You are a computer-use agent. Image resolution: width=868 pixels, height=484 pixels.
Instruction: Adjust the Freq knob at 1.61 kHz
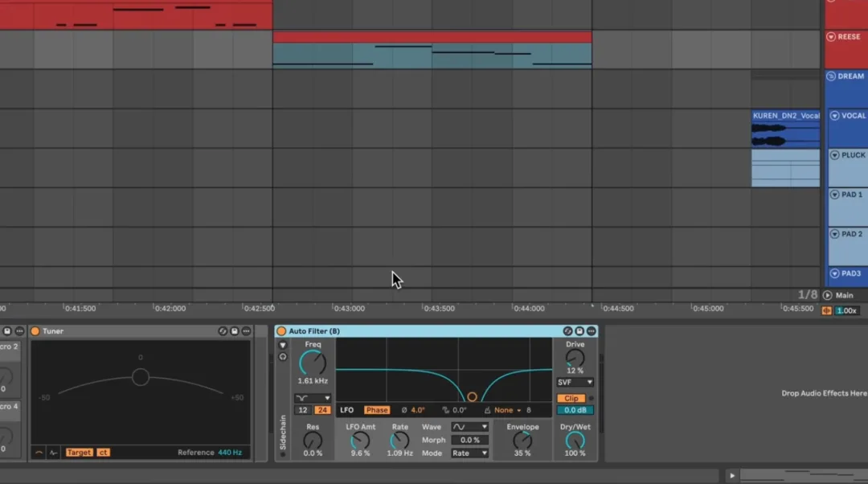313,363
